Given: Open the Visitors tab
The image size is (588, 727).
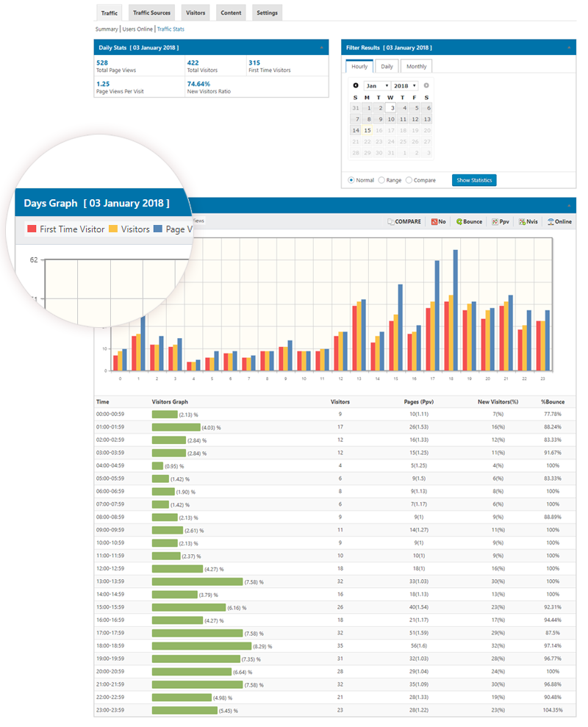Looking at the screenshot, I should [196, 13].
